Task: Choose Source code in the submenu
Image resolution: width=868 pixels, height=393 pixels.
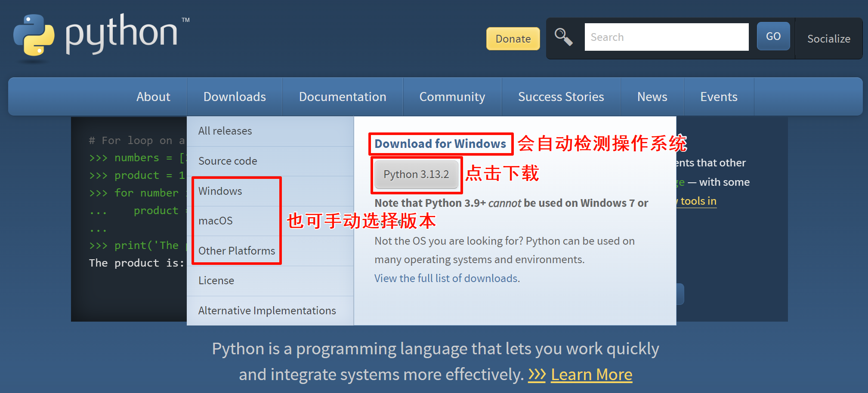Action: pos(228,161)
